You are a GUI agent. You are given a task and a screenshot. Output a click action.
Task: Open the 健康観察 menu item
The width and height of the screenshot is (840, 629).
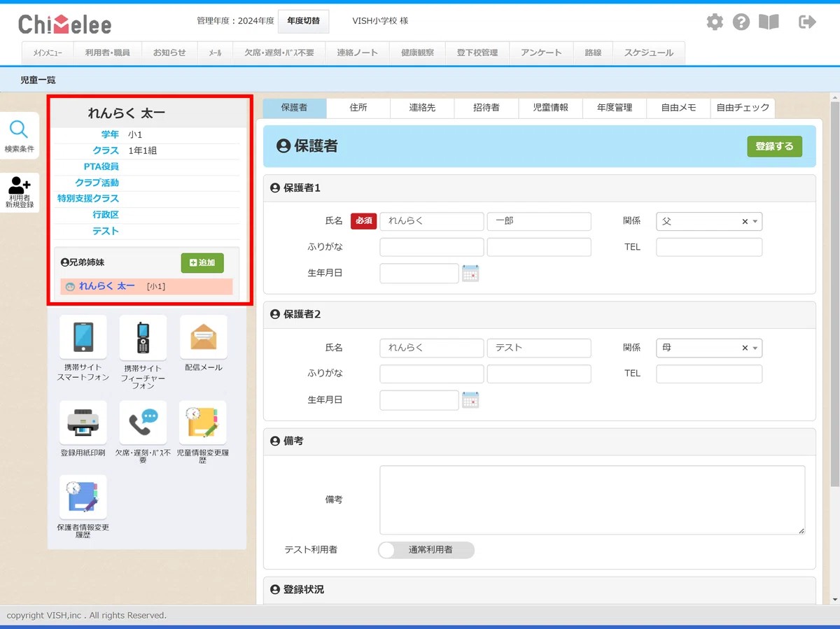[x=417, y=52]
